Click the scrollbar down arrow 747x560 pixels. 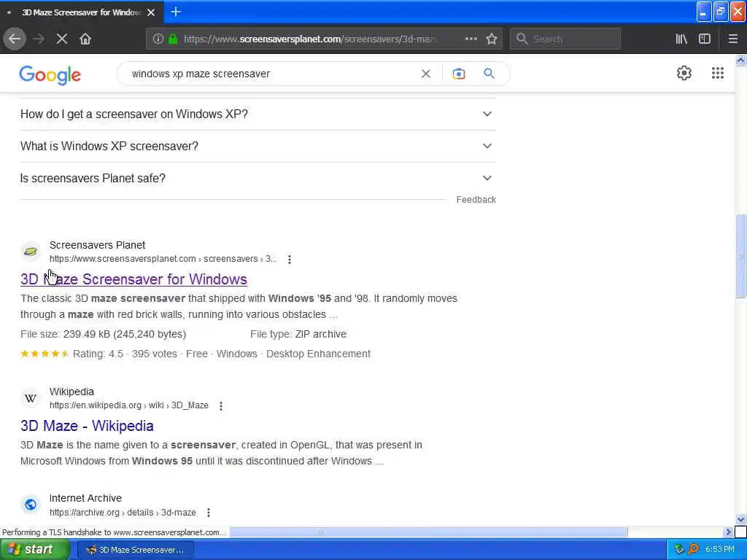[x=740, y=519]
